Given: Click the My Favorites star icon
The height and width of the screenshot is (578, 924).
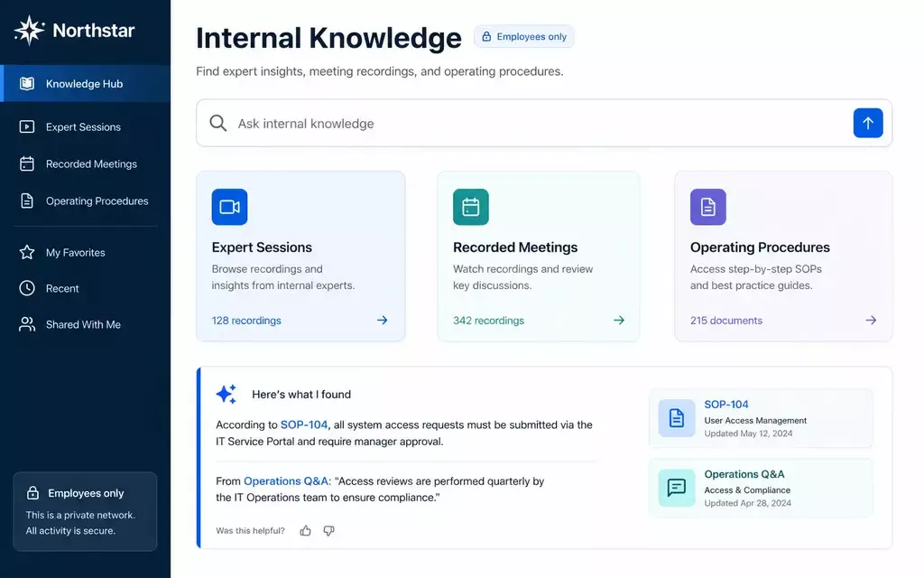Looking at the screenshot, I should point(27,253).
